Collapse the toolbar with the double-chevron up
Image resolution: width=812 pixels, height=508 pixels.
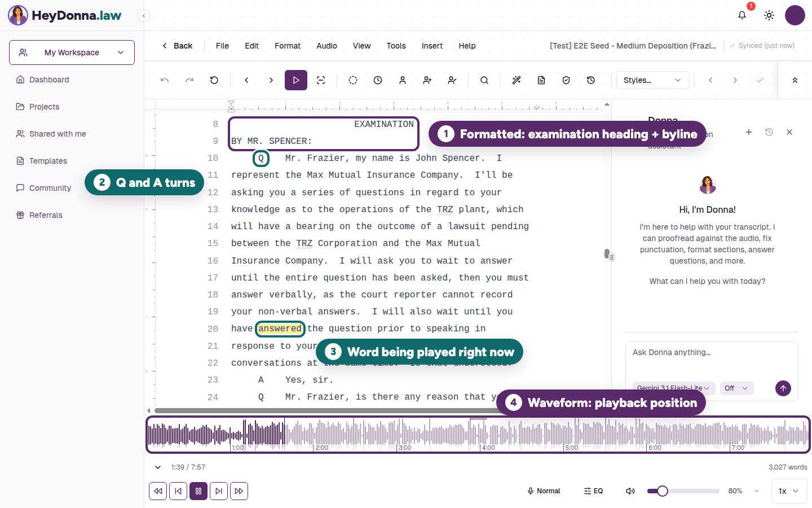(x=795, y=80)
